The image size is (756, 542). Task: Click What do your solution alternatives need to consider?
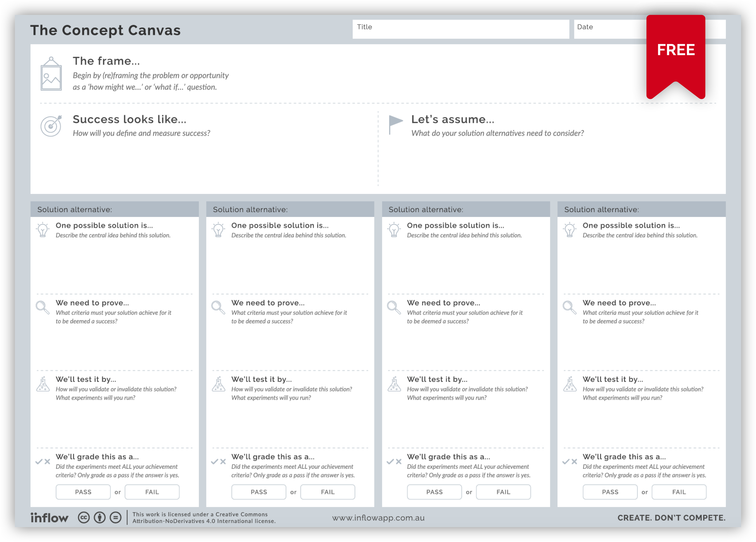[x=497, y=133]
